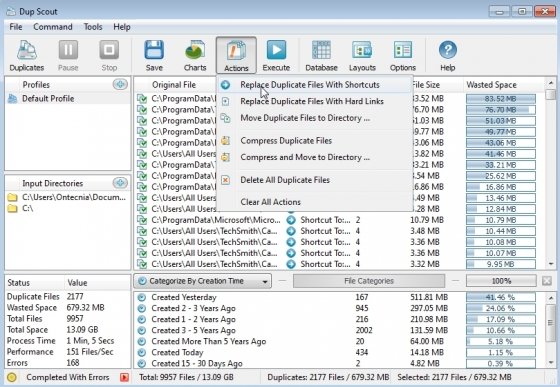560x387 pixels.
Task: Choose Replace Duplicate Files With Shortcuts
Action: tap(314, 85)
